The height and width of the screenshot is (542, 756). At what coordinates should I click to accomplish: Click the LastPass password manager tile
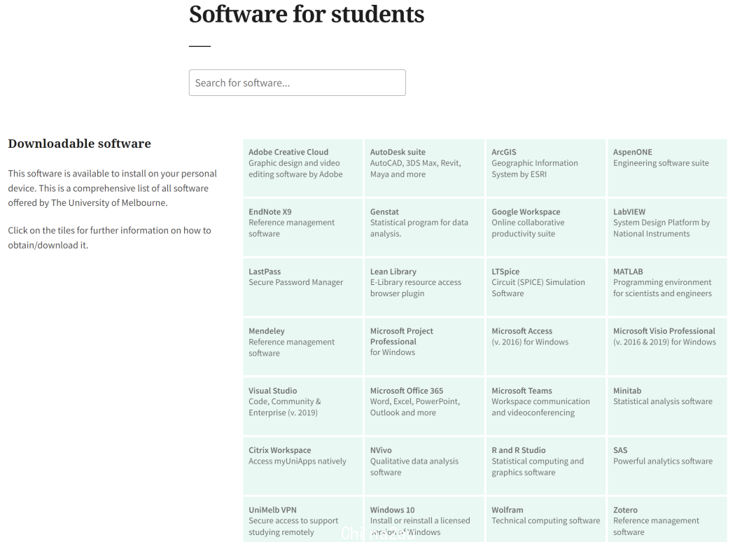(x=303, y=287)
